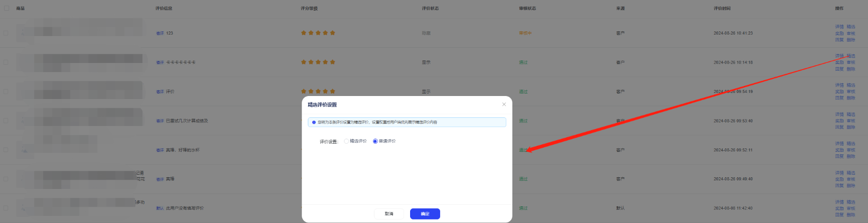Click 审核 for the 09:54:19 review
The width and height of the screenshot is (868, 223).
click(x=851, y=92)
